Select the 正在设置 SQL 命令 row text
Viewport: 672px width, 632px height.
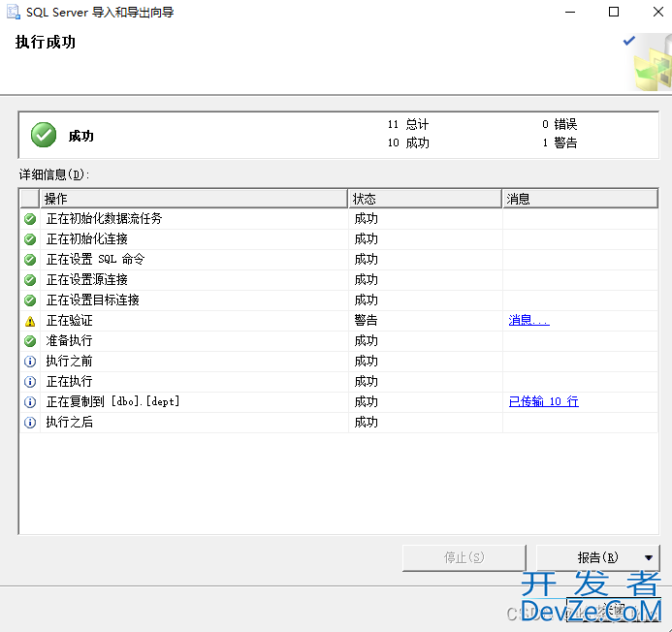point(96,259)
